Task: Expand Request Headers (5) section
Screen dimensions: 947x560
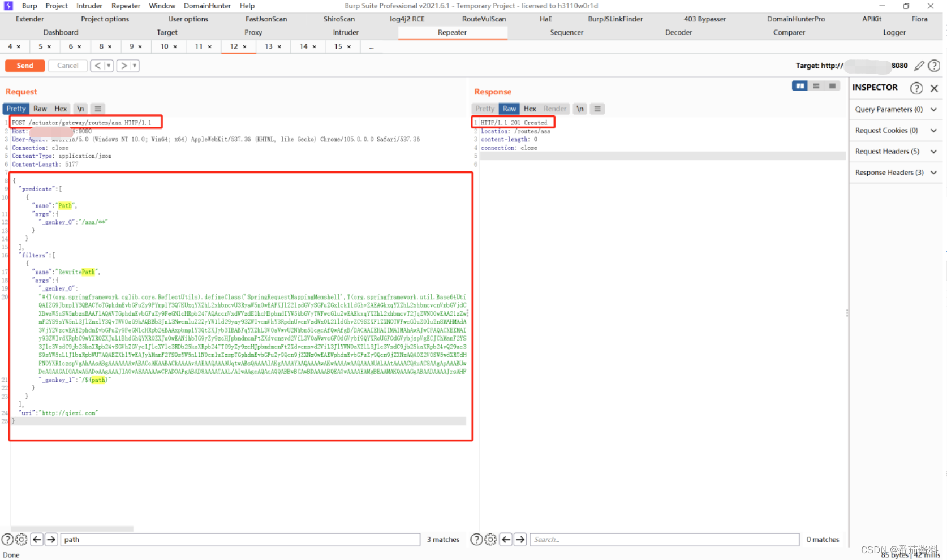Action: [896, 151]
